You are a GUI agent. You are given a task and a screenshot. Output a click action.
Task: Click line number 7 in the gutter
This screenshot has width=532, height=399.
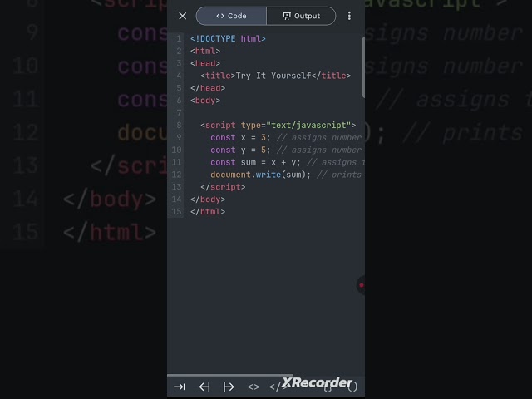pyautogui.click(x=179, y=113)
